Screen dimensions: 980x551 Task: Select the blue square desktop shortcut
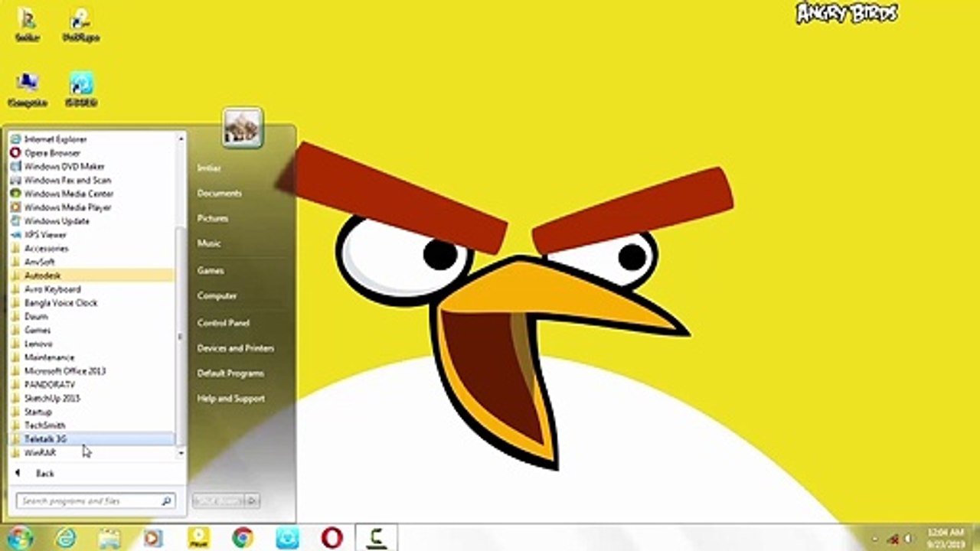point(81,90)
